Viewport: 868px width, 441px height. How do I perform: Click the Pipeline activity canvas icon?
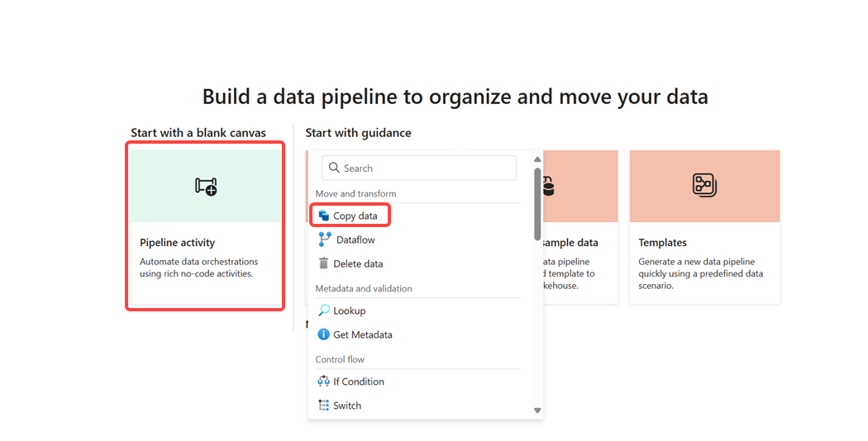pyautogui.click(x=206, y=187)
